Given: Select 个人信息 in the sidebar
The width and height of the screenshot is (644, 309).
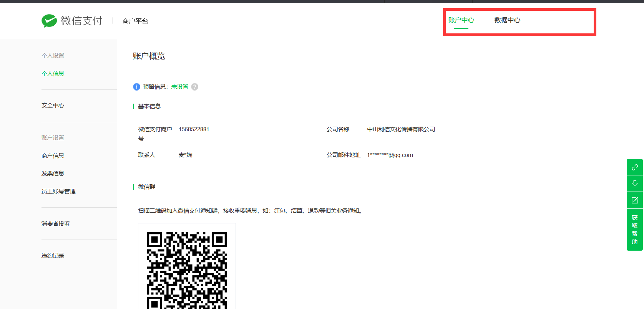Looking at the screenshot, I should tap(53, 73).
